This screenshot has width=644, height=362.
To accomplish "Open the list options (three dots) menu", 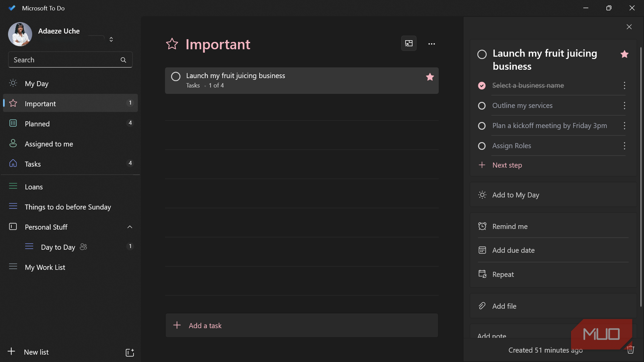I will tap(431, 44).
